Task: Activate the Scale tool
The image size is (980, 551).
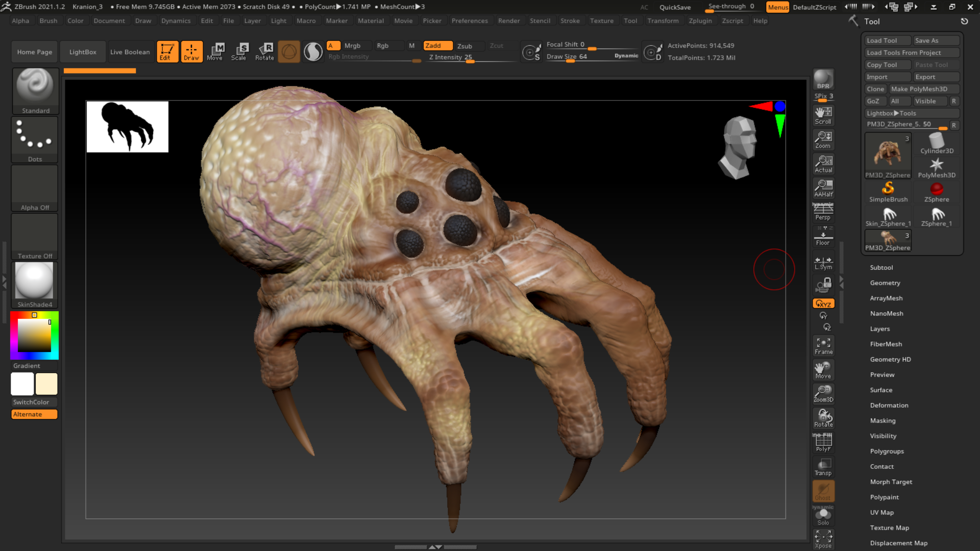Action: [x=240, y=51]
